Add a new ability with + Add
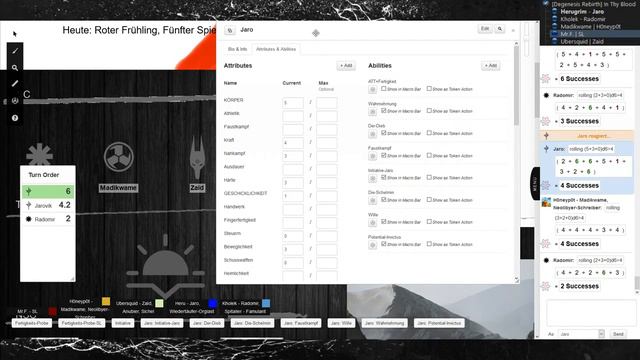 coord(491,66)
